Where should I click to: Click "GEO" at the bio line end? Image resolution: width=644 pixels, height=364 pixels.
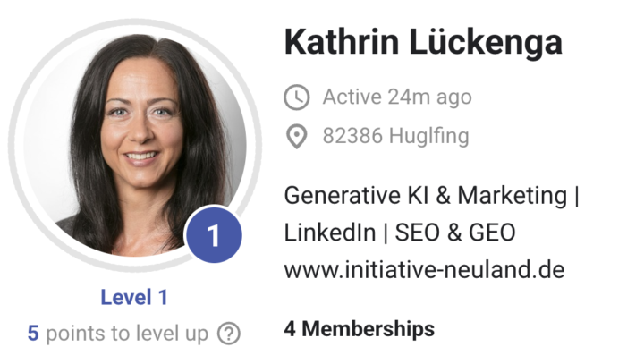click(x=491, y=233)
